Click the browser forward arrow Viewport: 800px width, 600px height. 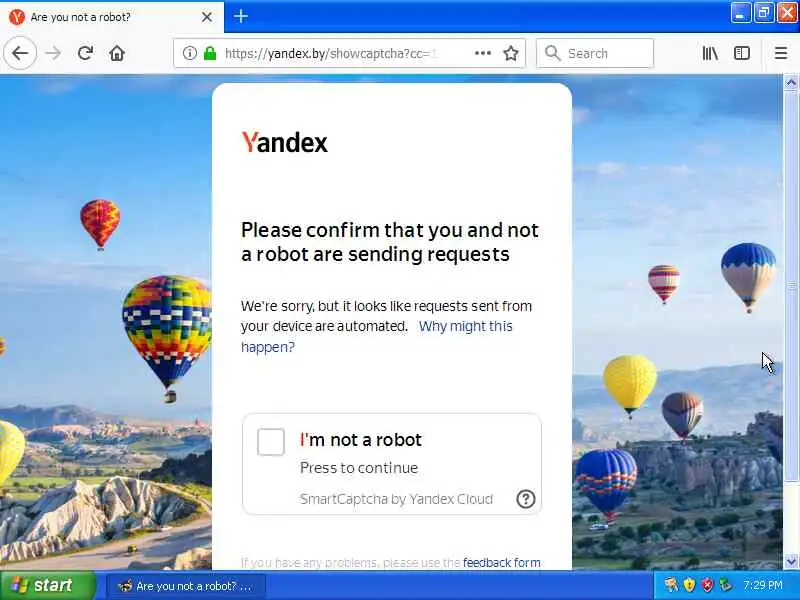coord(53,53)
